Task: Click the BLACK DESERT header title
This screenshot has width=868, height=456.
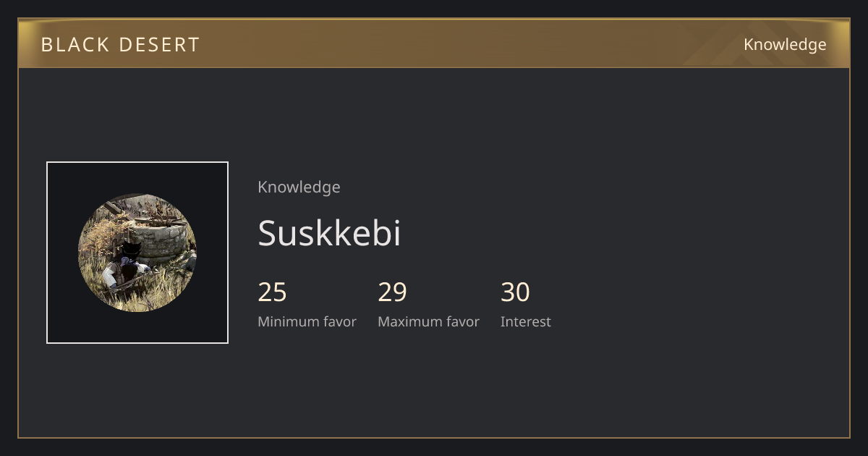Action: click(120, 45)
